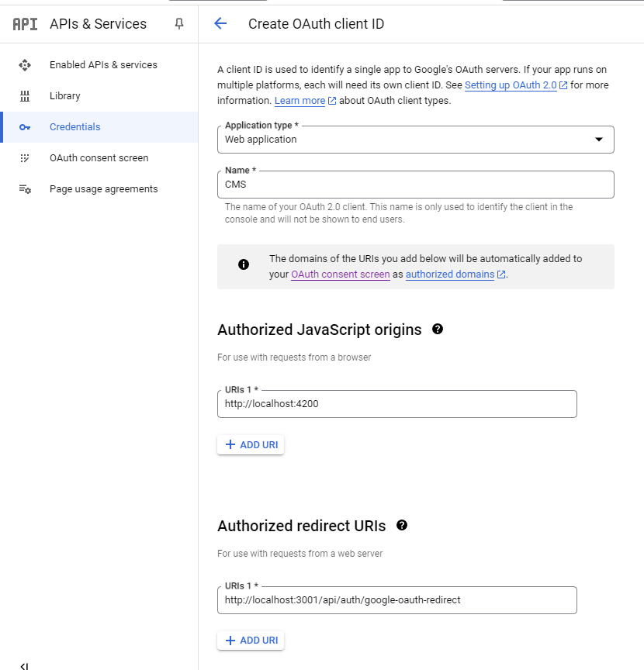Click the external link icon beside Learn more
Viewport: 644px width, 670px height.
332,101
